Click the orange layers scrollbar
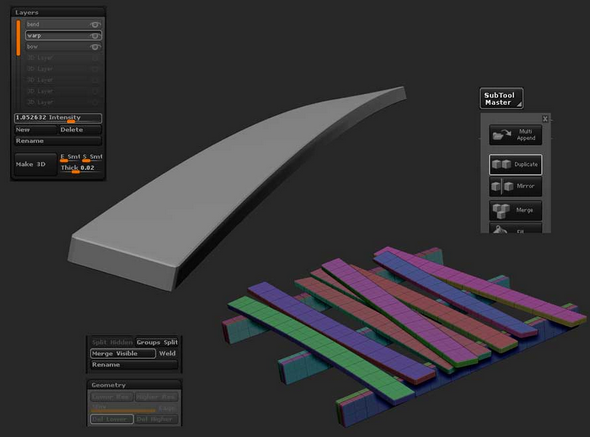Screen dimensions: 590x437 pyautogui.click(x=18, y=38)
